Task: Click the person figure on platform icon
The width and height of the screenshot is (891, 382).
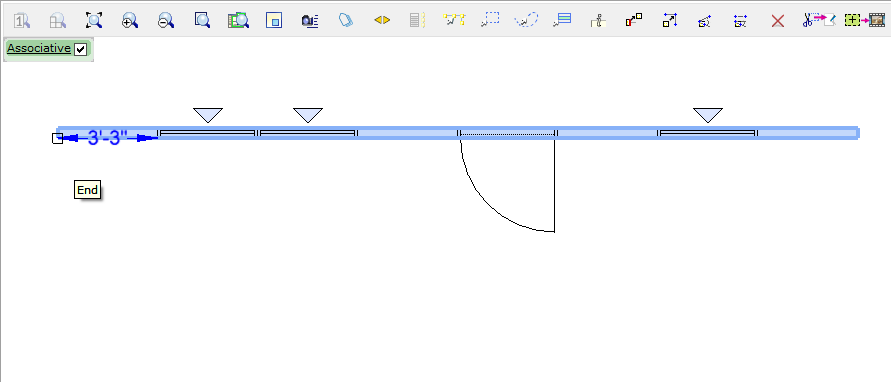Action: click(x=597, y=21)
